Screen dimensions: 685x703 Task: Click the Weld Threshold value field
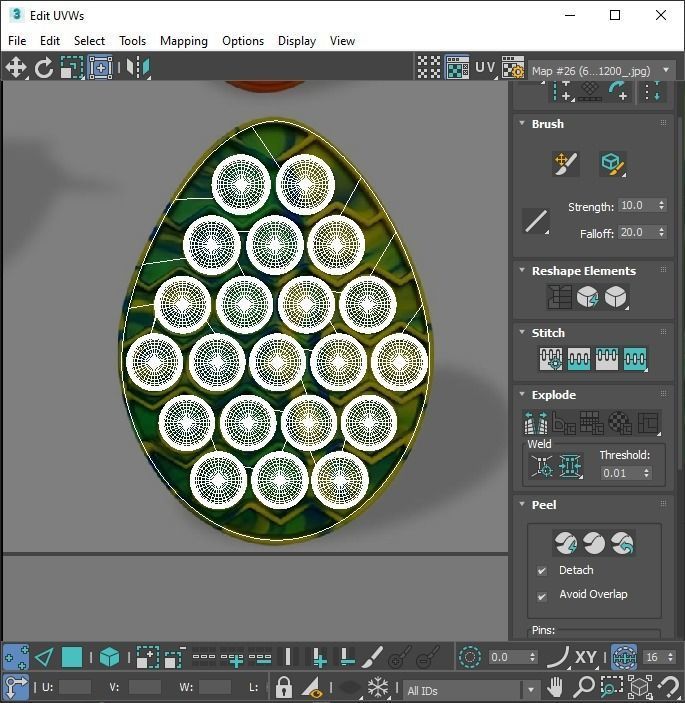[621, 473]
